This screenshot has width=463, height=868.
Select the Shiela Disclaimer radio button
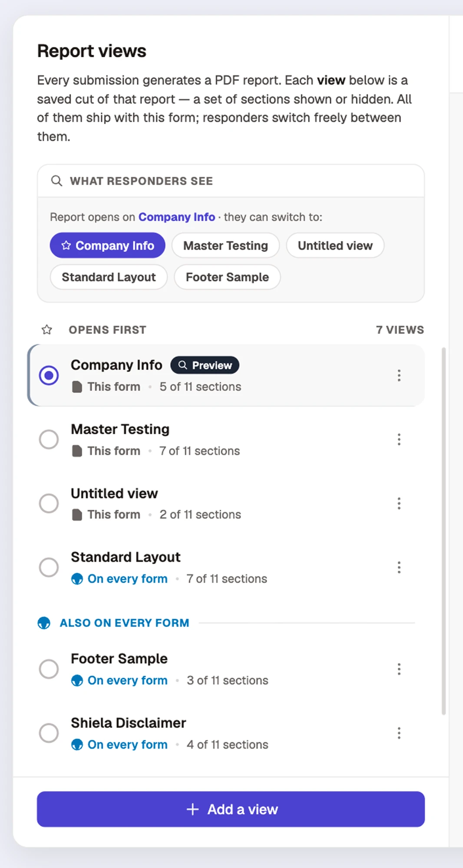click(x=49, y=733)
